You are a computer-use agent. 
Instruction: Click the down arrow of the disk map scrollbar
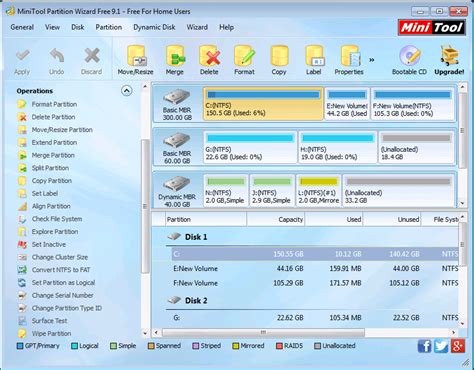coord(462,203)
